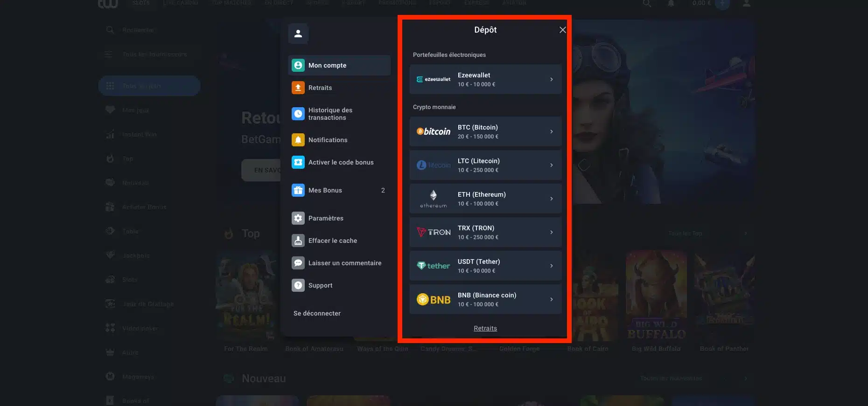The width and height of the screenshot is (868, 406).
Task: Click the Mes Bonus gift icon
Action: (298, 190)
